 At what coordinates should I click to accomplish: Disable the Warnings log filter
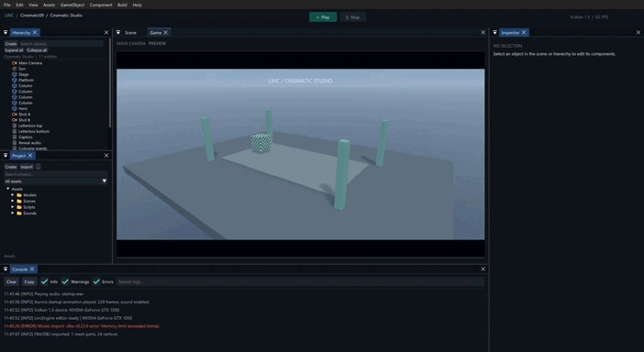[65, 281]
